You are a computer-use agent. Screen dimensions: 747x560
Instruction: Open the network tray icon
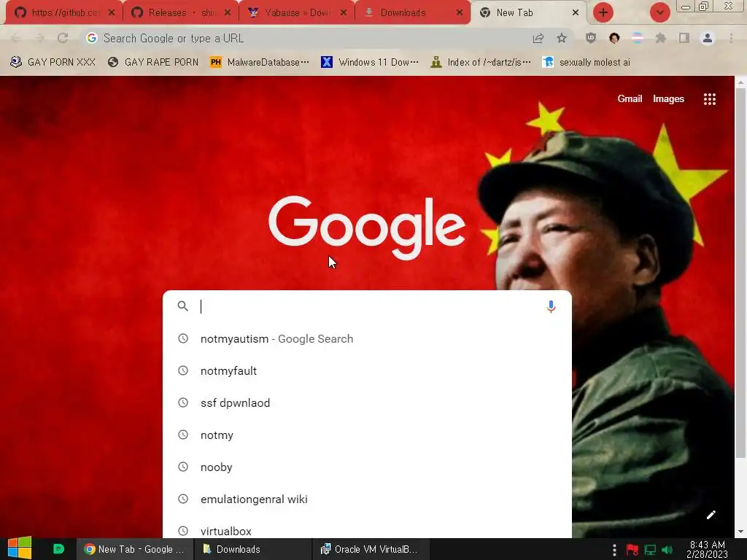click(x=650, y=550)
